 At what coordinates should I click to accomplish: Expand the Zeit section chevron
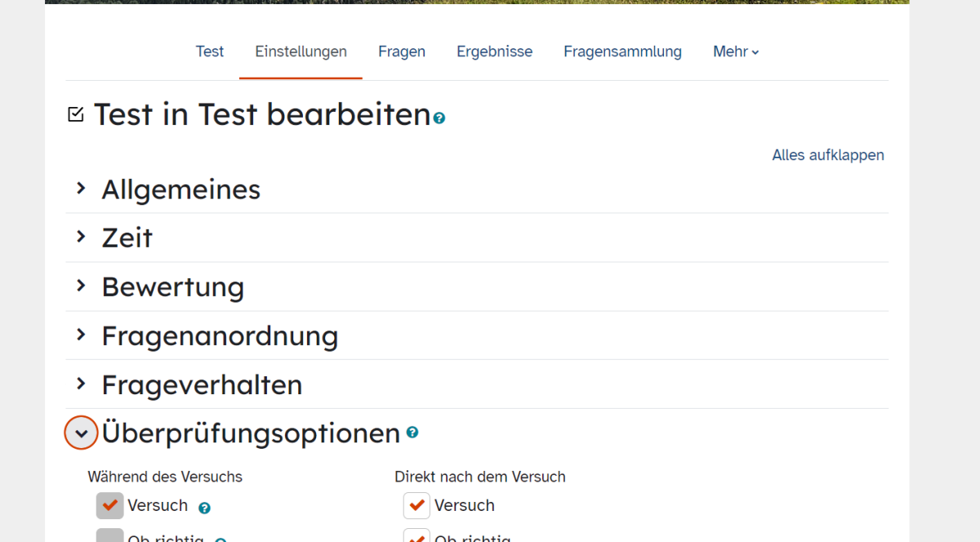(81, 238)
